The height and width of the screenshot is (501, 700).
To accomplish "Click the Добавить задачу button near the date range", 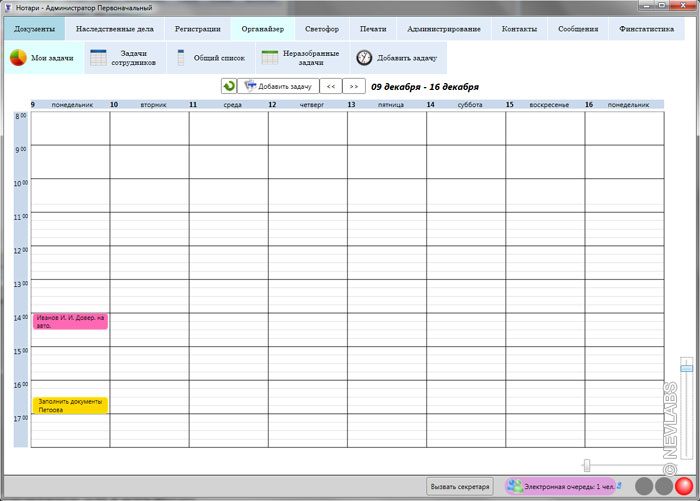I will click(x=279, y=87).
